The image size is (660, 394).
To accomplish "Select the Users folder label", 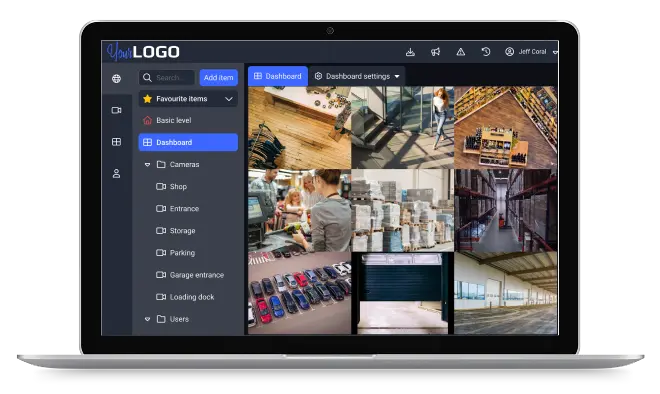I will (179, 319).
